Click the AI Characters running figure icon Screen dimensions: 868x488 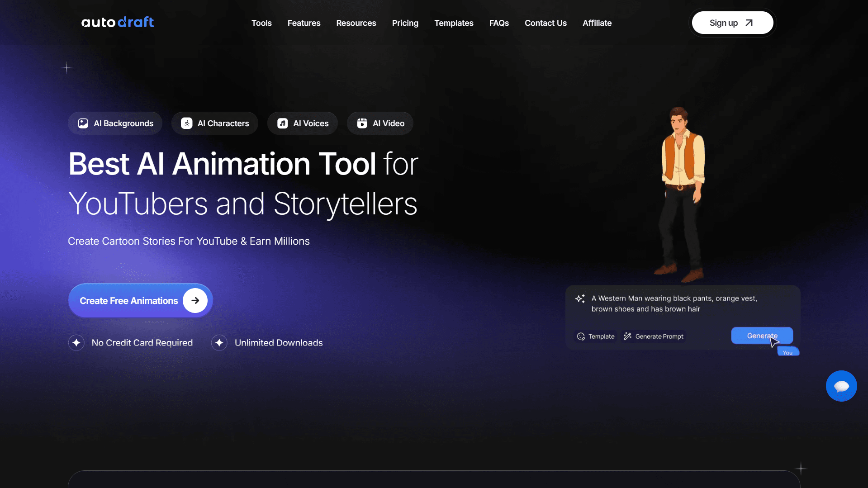(186, 123)
